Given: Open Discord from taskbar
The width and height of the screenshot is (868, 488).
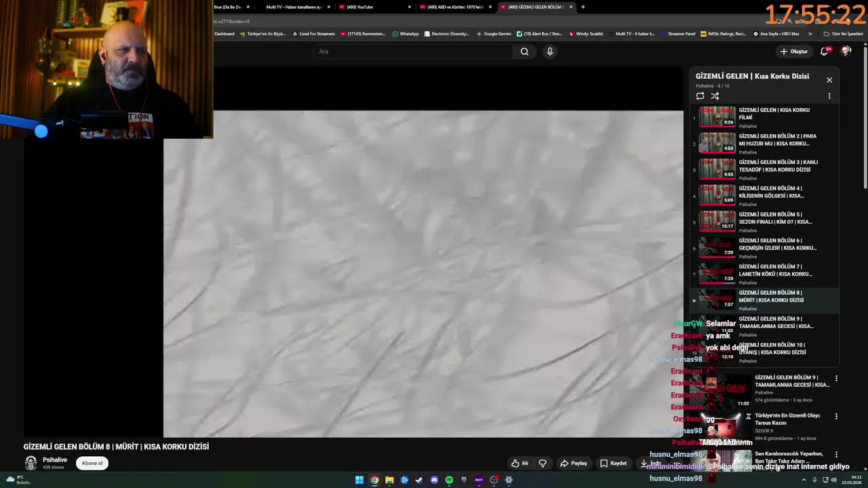Looking at the screenshot, I should pyautogui.click(x=434, y=480).
